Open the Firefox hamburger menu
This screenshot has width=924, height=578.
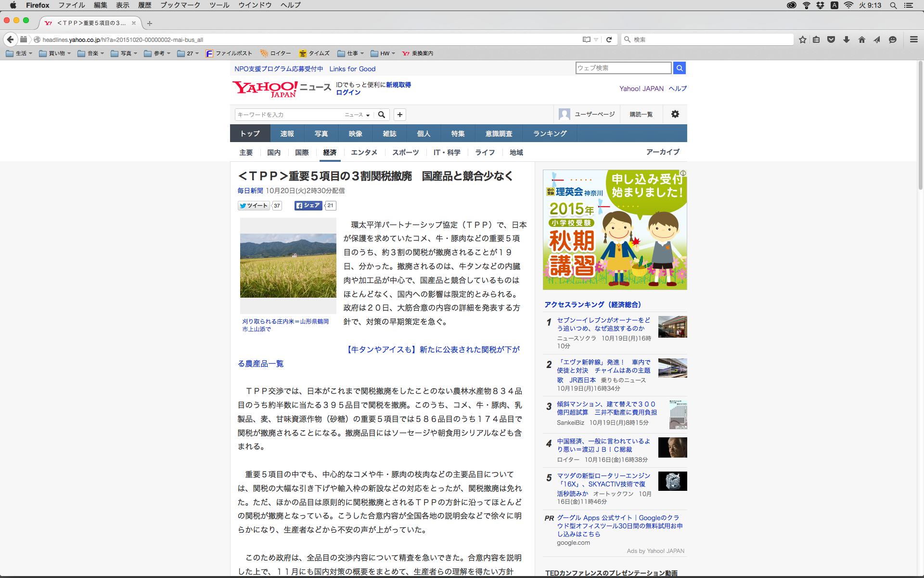coord(913,39)
